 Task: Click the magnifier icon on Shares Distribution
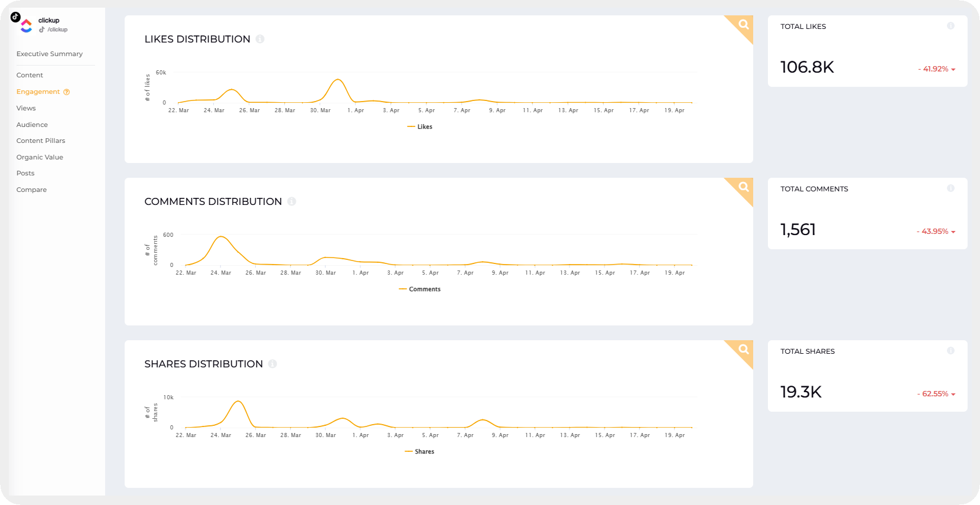pos(744,350)
